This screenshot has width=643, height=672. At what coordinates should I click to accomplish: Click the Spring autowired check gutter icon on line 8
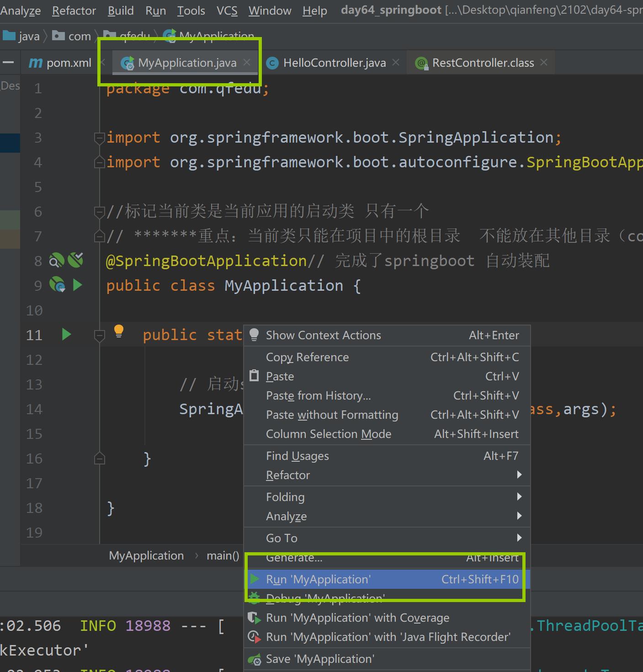pyautogui.click(x=76, y=260)
